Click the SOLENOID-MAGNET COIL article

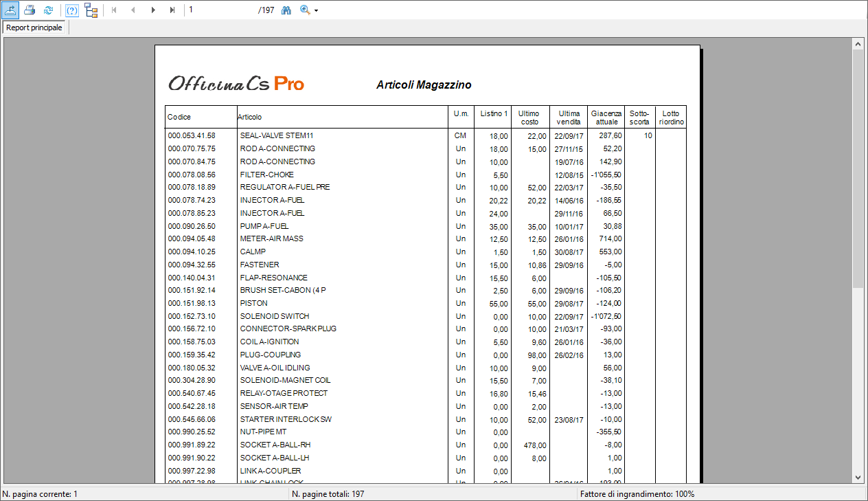point(286,380)
